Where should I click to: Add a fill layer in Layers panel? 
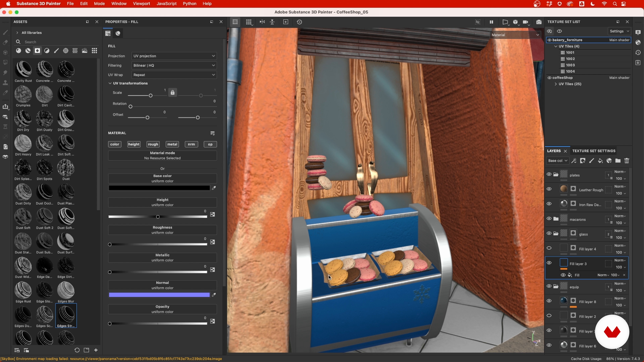(600, 161)
